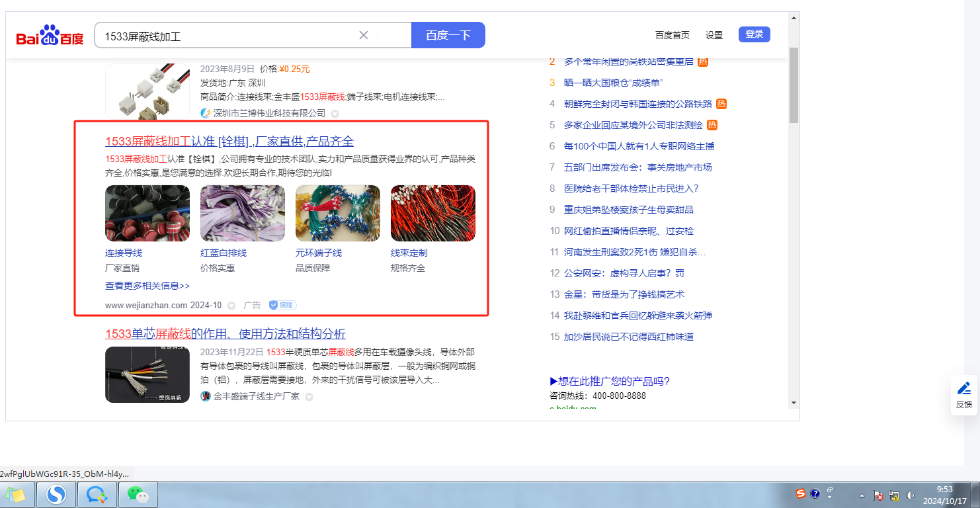
Task: Click the 连接导线 link
Action: click(124, 253)
